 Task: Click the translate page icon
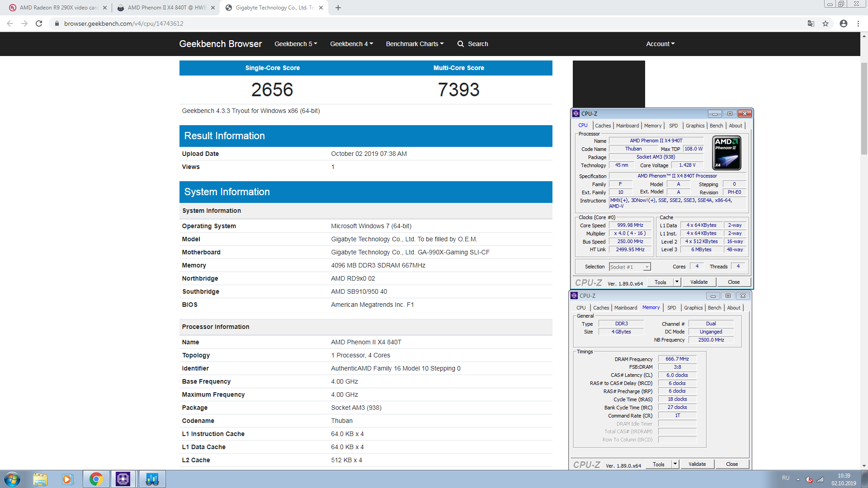click(811, 23)
